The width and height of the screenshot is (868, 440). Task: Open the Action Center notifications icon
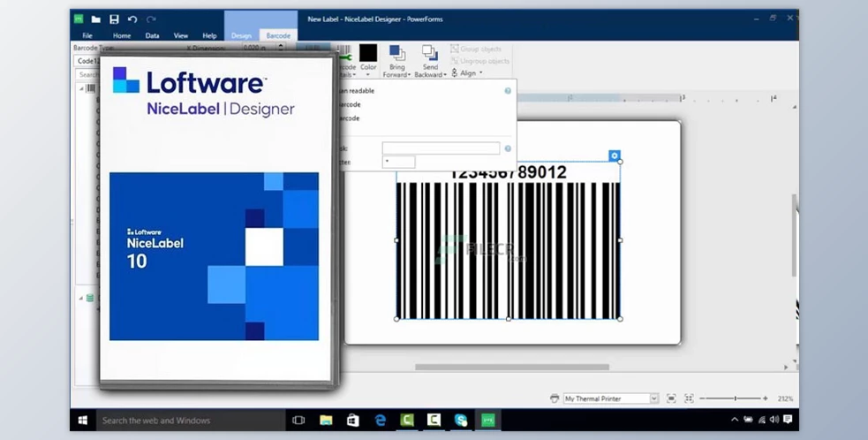tap(788, 420)
